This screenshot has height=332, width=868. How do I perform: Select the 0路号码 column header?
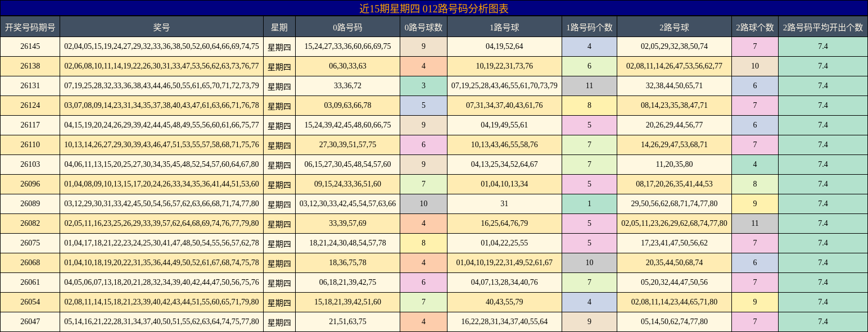[347, 27]
